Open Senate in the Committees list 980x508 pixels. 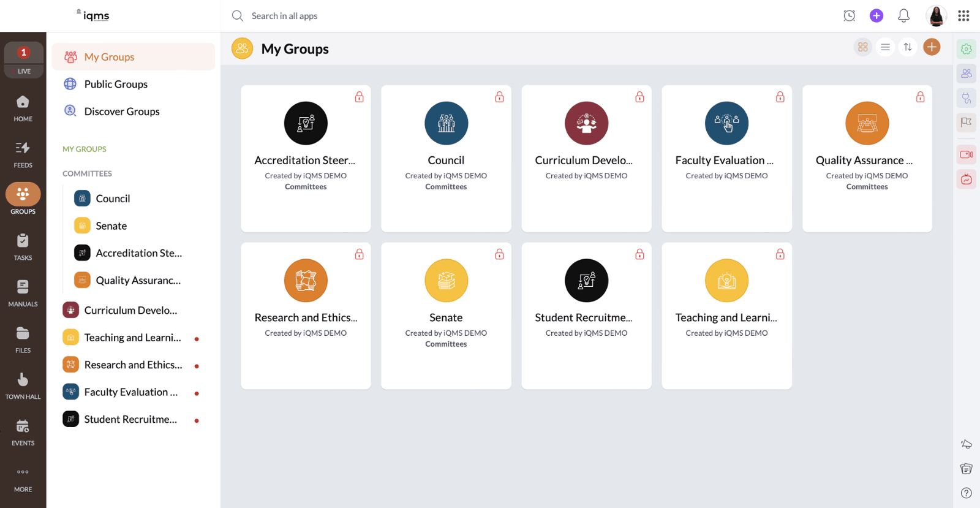[111, 226]
